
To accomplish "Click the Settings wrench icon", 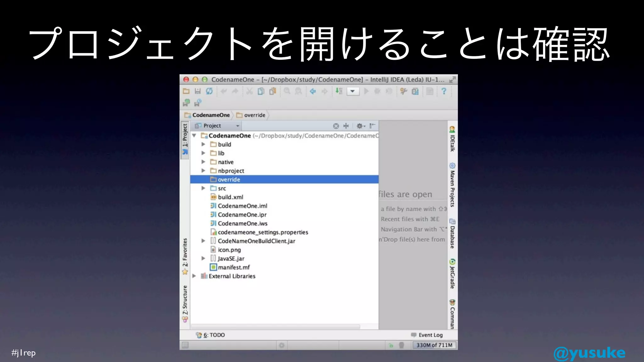I will pos(403,91).
